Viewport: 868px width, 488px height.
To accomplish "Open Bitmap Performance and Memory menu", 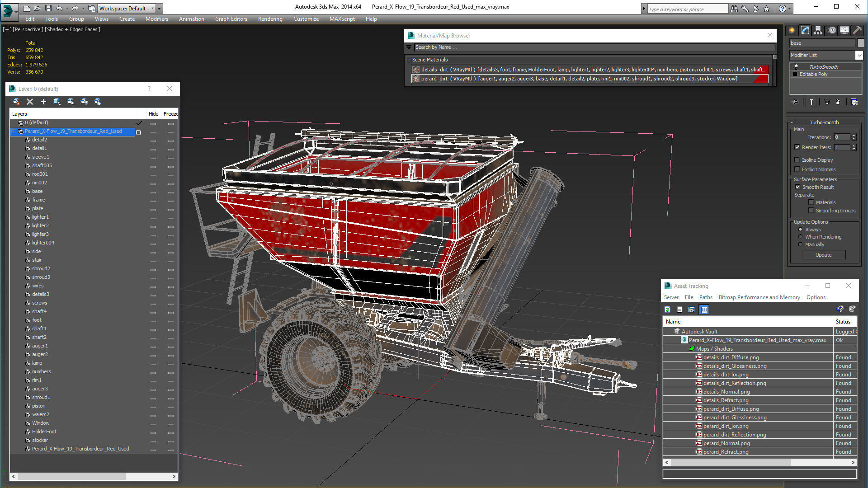I will pyautogui.click(x=759, y=297).
